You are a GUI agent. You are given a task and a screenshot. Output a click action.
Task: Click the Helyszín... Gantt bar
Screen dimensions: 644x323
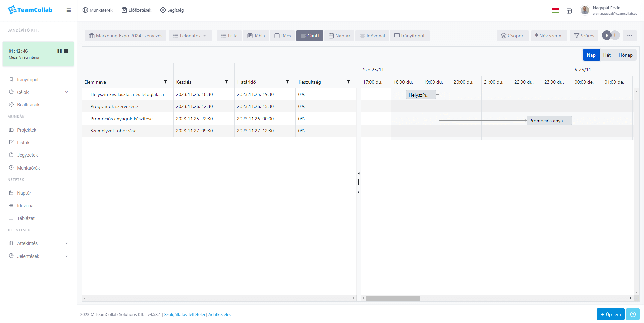[421, 95]
